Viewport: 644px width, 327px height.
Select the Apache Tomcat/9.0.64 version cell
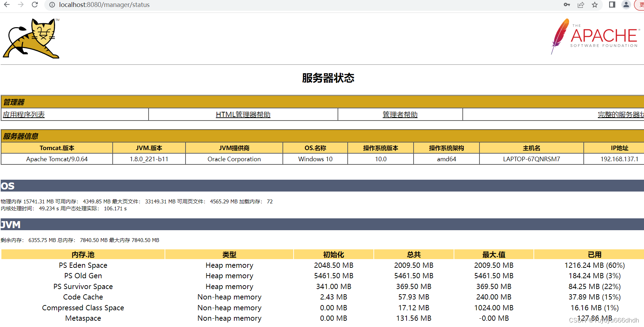tap(57, 159)
